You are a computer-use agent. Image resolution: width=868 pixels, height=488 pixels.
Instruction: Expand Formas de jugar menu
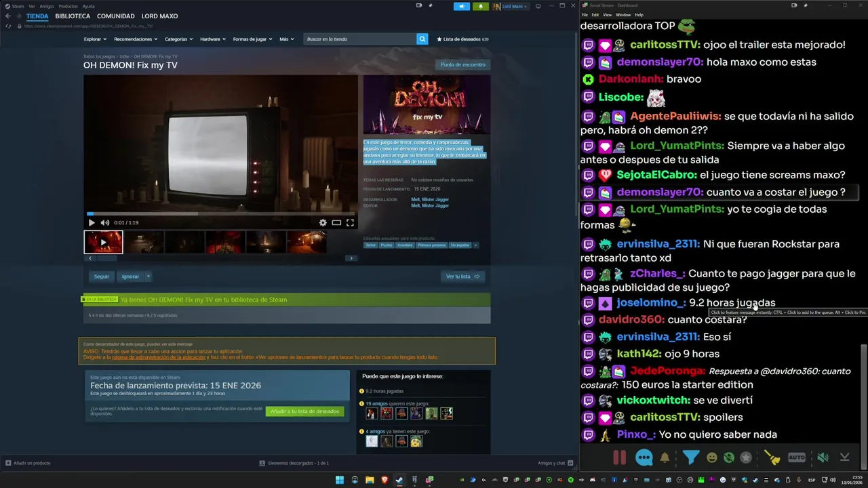click(252, 39)
